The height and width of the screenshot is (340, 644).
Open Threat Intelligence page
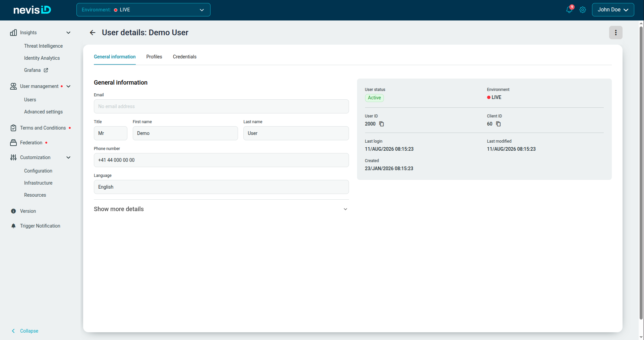click(43, 46)
